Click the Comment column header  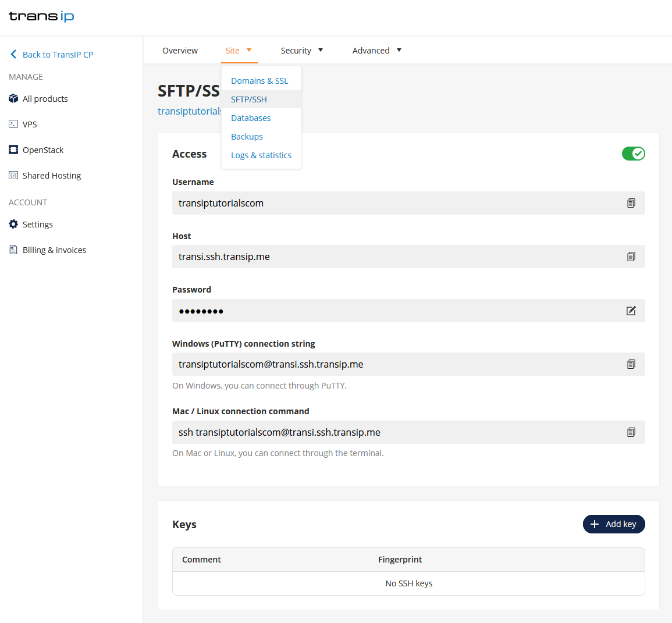click(201, 560)
